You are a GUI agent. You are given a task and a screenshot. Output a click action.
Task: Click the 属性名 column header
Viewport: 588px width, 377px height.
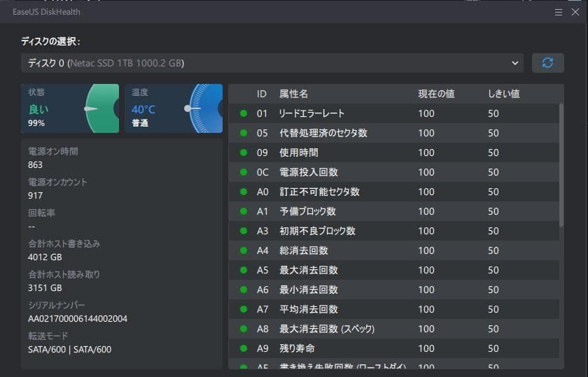(x=293, y=94)
